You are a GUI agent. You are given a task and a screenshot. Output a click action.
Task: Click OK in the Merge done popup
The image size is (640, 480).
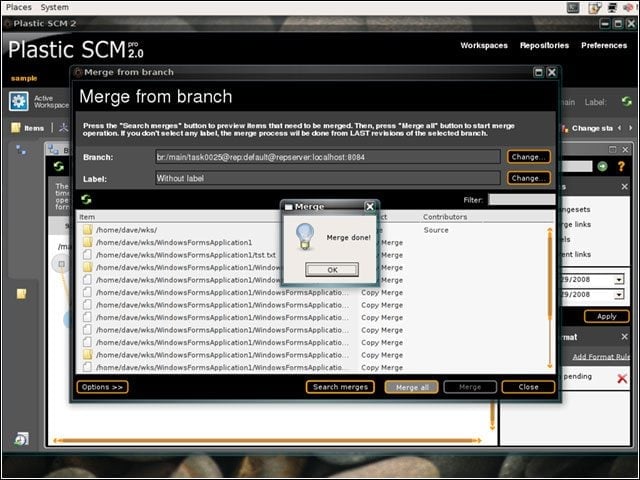332,270
